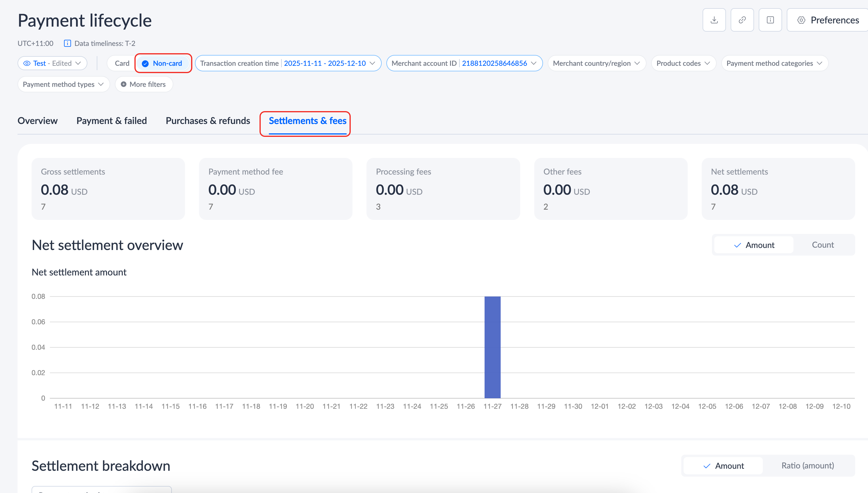This screenshot has width=868, height=493.
Task: Switch Settlement breakdown to Ratio (amount)
Action: click(808, 466)
